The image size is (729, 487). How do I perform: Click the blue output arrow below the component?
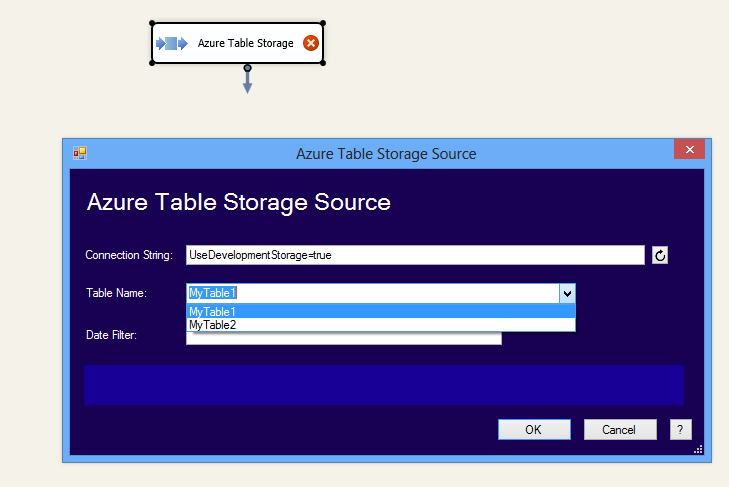tap(247, 80)
